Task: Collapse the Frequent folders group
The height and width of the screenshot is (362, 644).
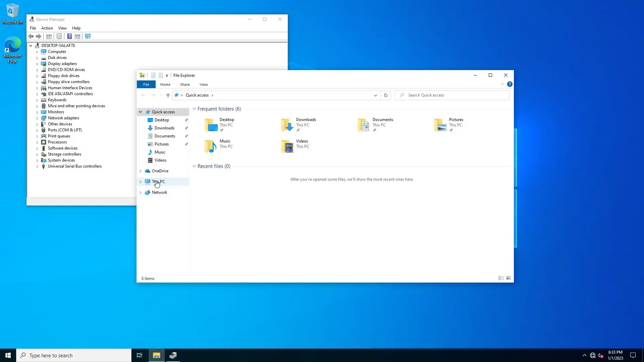Action: pos(194,109)
